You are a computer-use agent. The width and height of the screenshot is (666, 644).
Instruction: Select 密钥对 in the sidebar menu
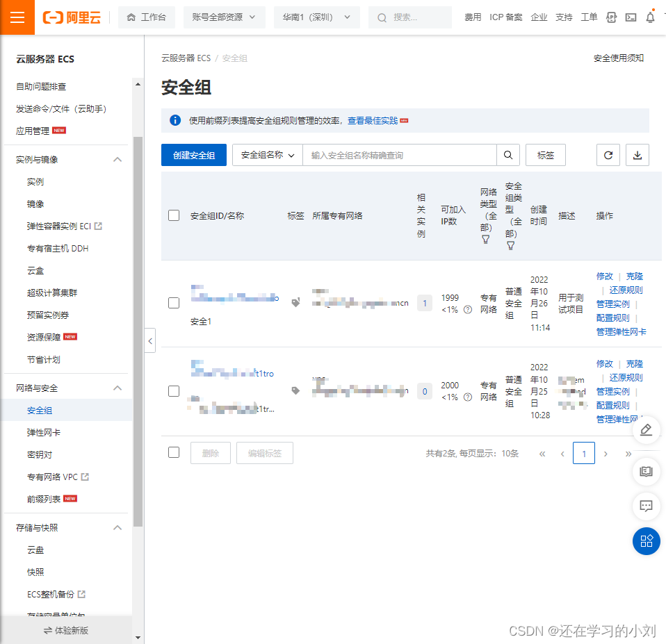[x=40, y=455]
